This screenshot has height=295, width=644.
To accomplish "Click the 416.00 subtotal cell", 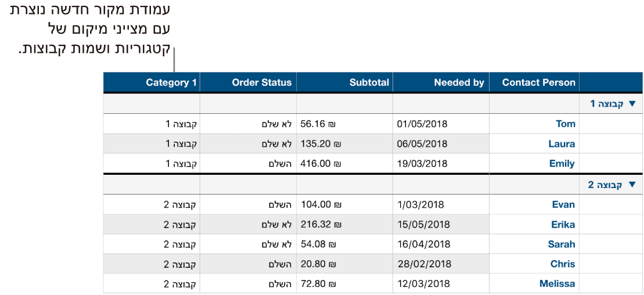I will (x=321, y=164).
